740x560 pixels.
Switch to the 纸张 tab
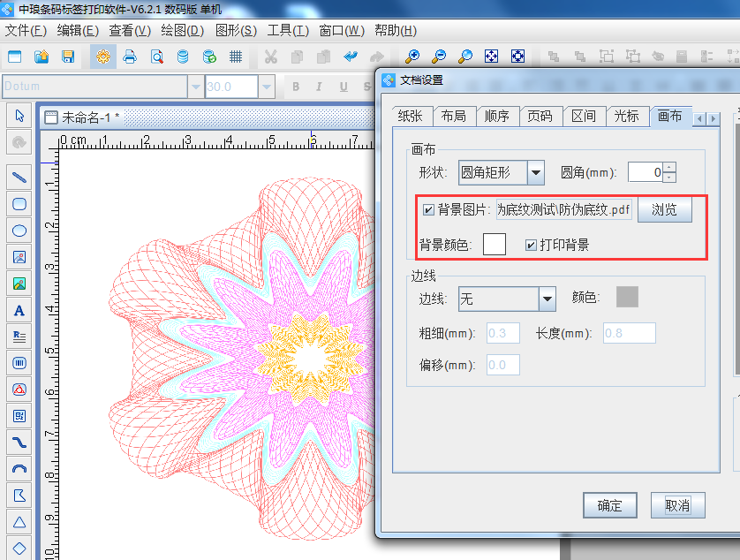[412, 115]
